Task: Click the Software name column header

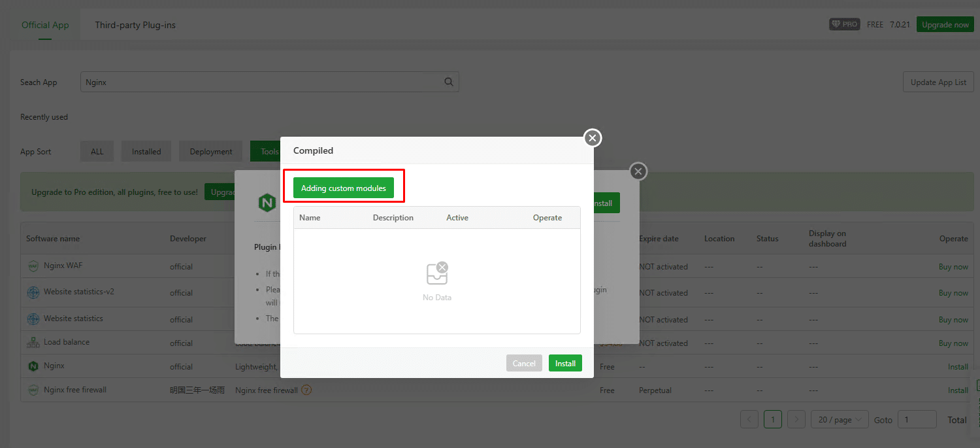Action: coord(53,239)
